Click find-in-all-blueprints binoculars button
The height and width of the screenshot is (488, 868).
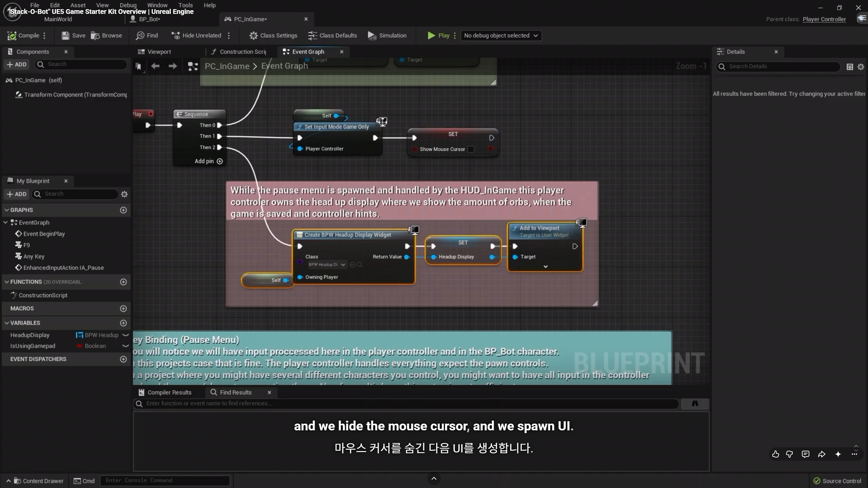click(x=695, y=403)
